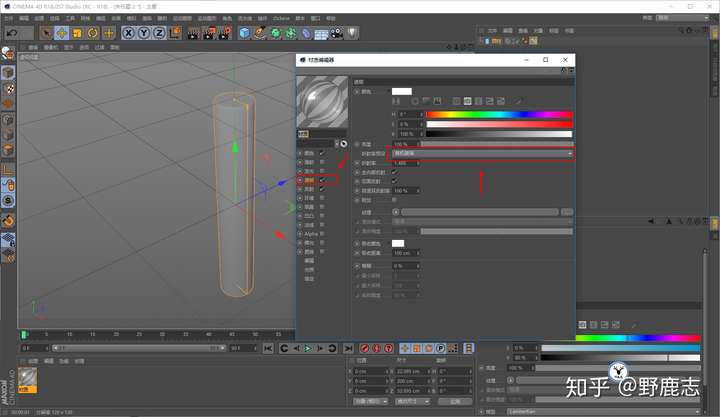Click the texture circle arrow button in Material Editor

[396, 212]
